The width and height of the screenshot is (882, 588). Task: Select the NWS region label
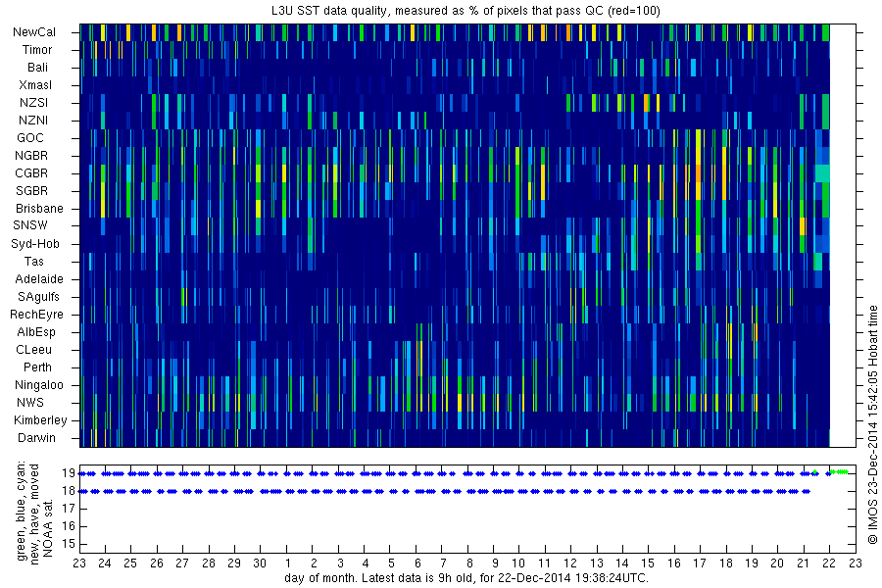point(30,403)
